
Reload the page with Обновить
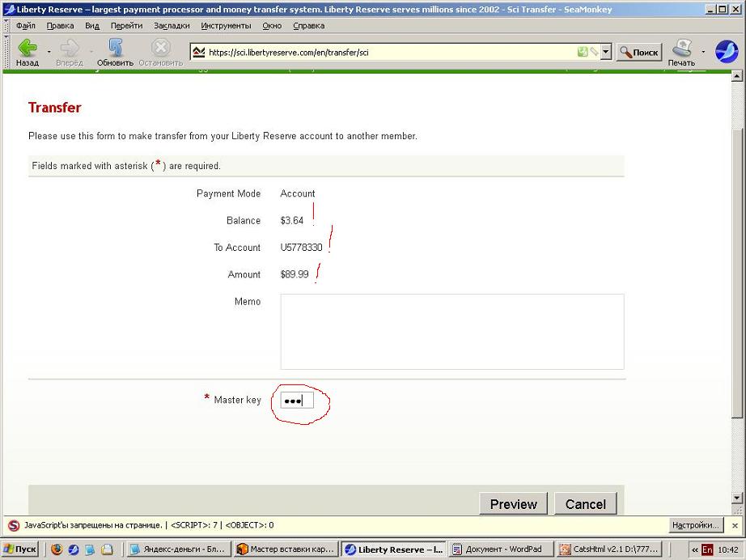(115, 53)
